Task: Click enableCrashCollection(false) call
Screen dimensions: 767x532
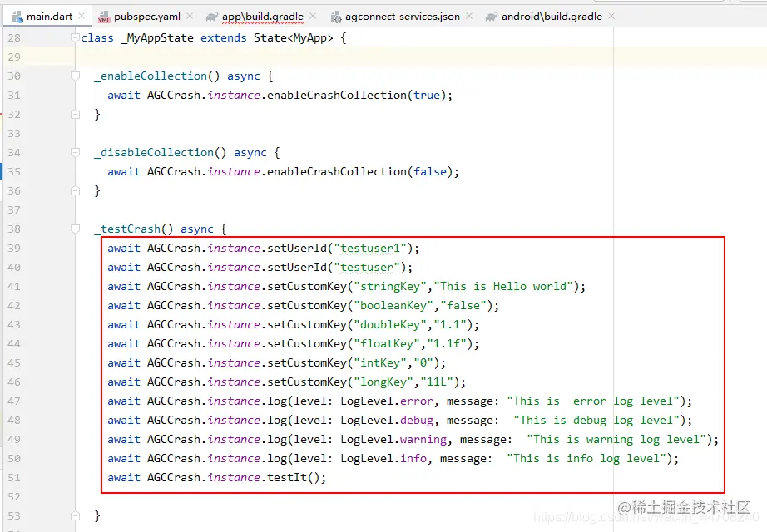Action: (x=360, y=171)
